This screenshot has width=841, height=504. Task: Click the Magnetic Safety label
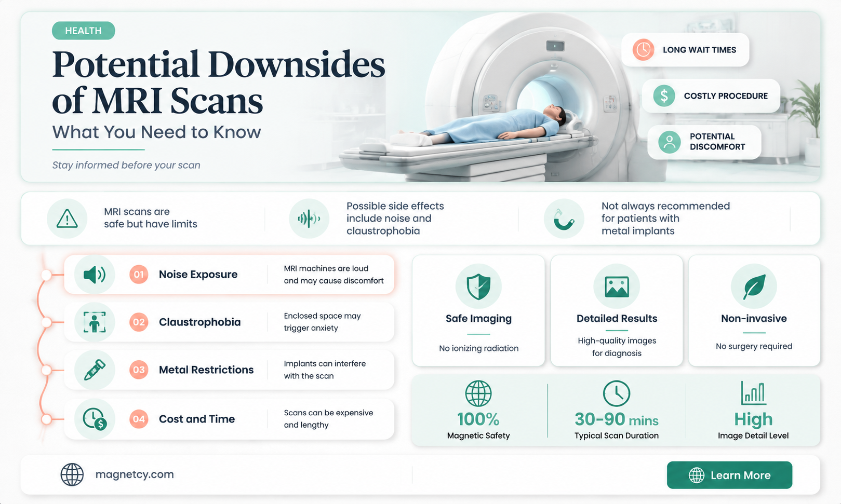tap(478, 435)
